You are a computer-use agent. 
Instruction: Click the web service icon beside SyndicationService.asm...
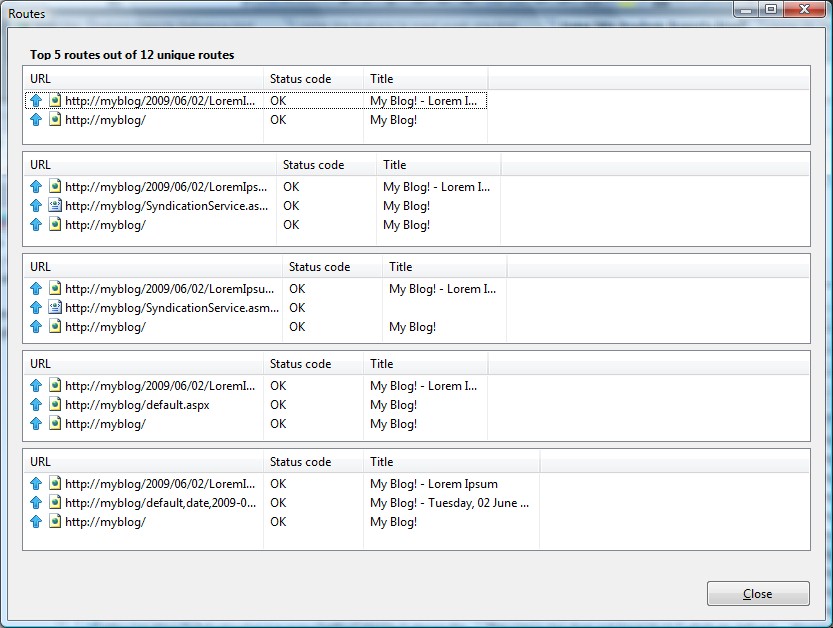click(x=55, y=307)
